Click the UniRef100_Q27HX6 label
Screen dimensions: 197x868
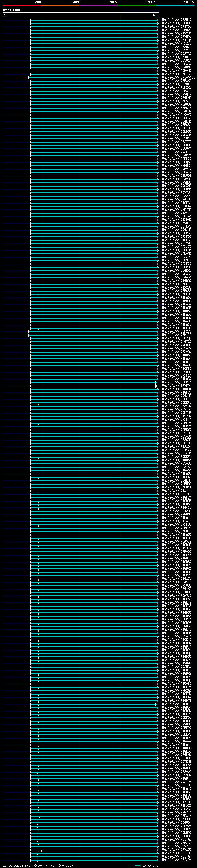coord(177,84)
